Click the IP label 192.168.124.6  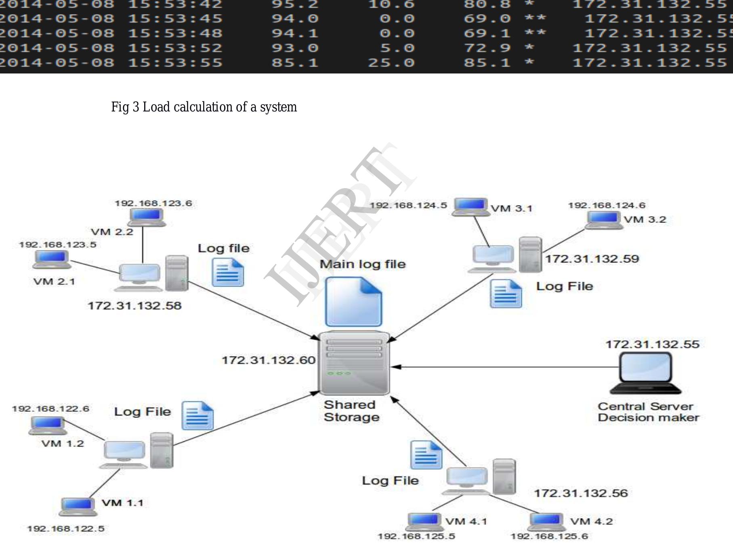(x=607, y=205)
